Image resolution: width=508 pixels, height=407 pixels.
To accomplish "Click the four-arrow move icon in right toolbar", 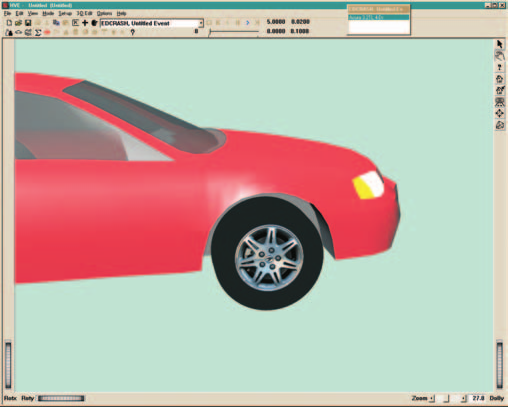I will pos(499,113).
